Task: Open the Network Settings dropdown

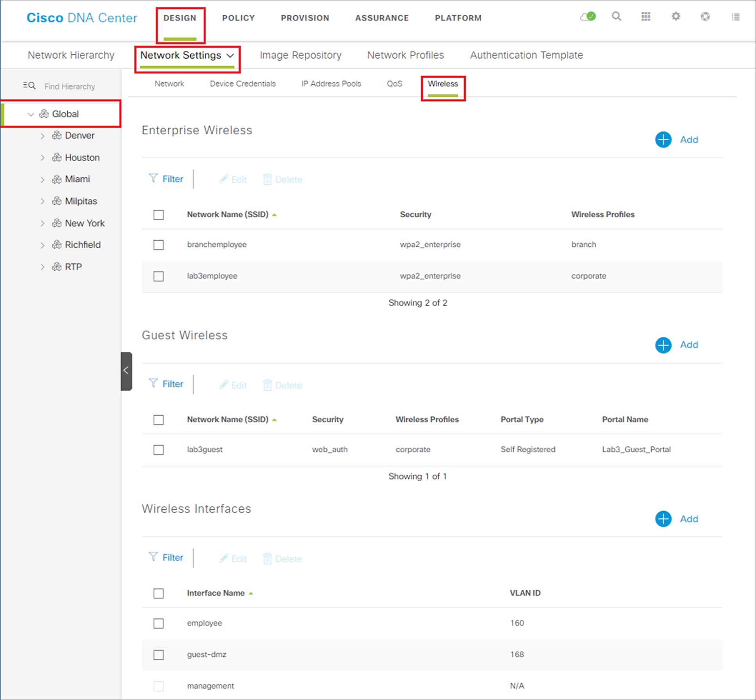Action: [187, 55]
